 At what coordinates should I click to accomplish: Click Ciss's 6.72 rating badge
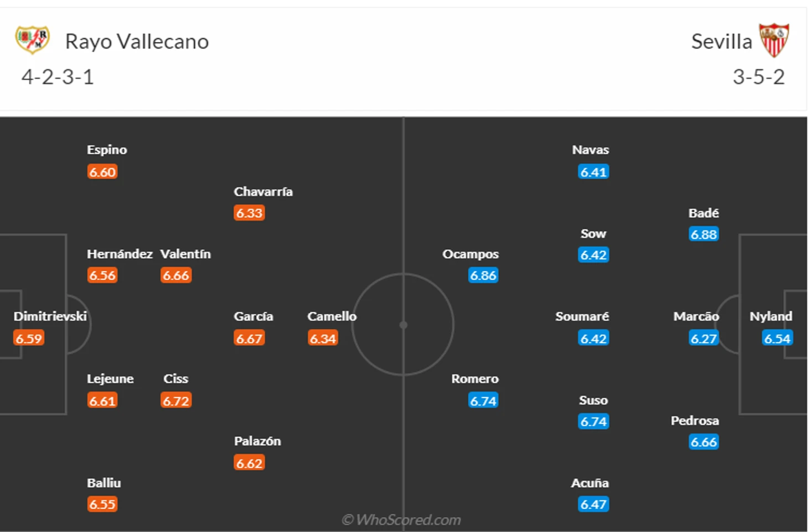tap(176, 401)
